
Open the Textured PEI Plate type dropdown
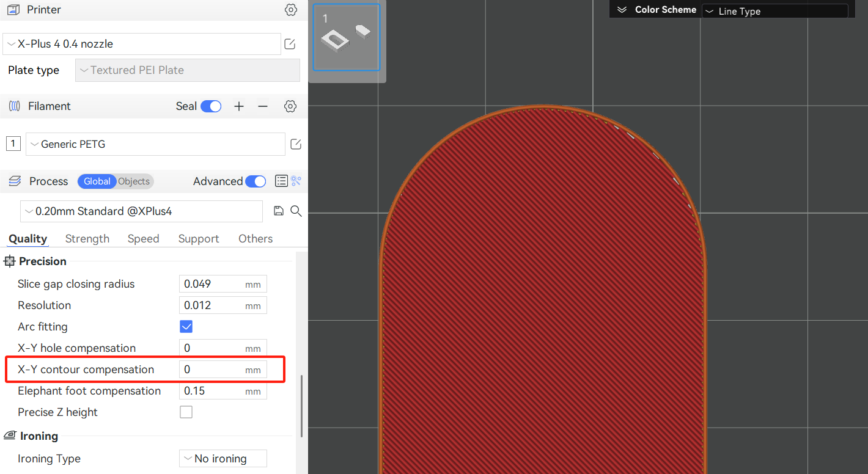188,70
